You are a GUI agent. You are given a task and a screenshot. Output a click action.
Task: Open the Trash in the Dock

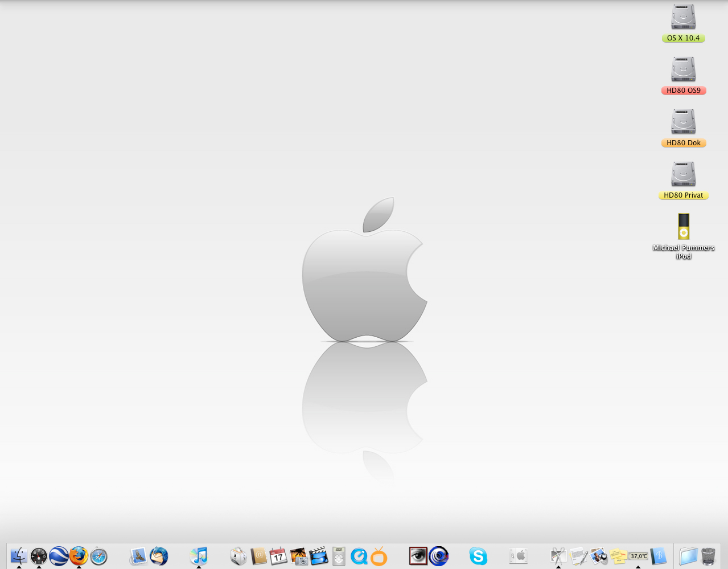708,556
